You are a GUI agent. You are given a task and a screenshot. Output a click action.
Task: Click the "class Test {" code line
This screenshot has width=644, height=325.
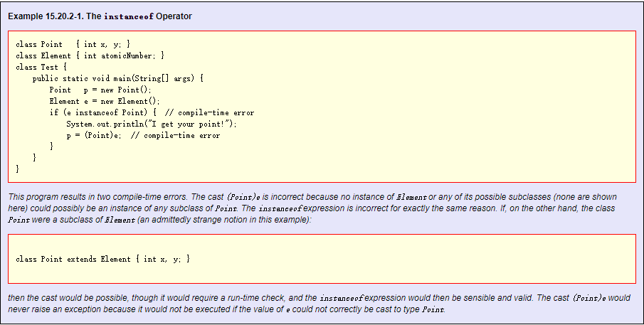pyautogui.click(x=41, y=67)
